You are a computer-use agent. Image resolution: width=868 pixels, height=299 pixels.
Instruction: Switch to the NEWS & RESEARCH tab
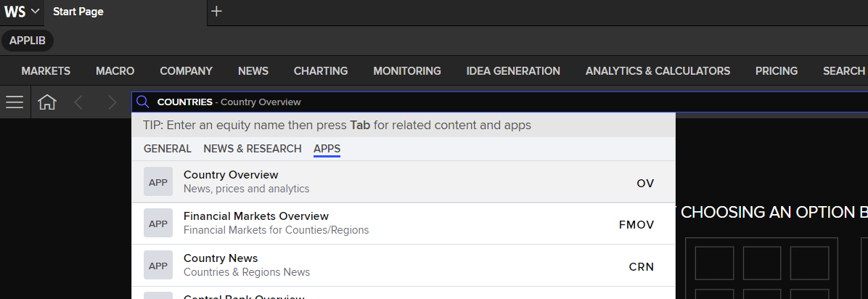coord(253,148)
